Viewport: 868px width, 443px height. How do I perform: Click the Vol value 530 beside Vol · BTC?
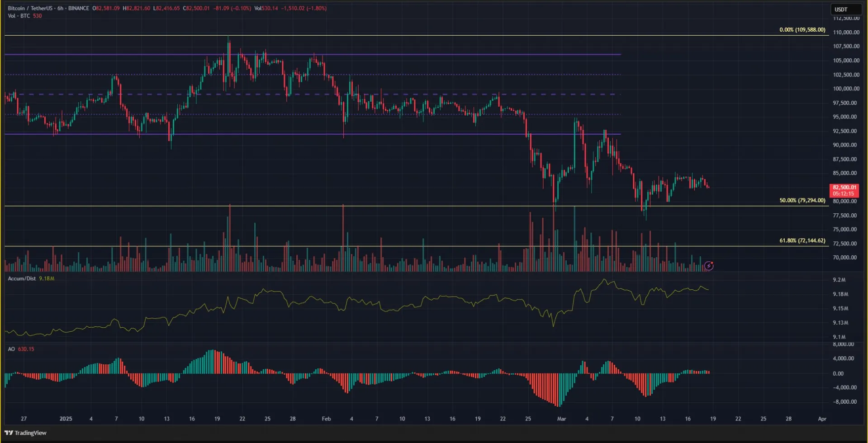click(x=37, y=16)
